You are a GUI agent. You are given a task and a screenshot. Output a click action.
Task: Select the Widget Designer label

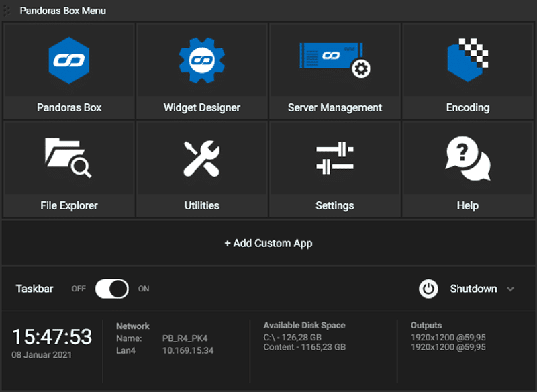pyautogui.click(x=201, y=107)
